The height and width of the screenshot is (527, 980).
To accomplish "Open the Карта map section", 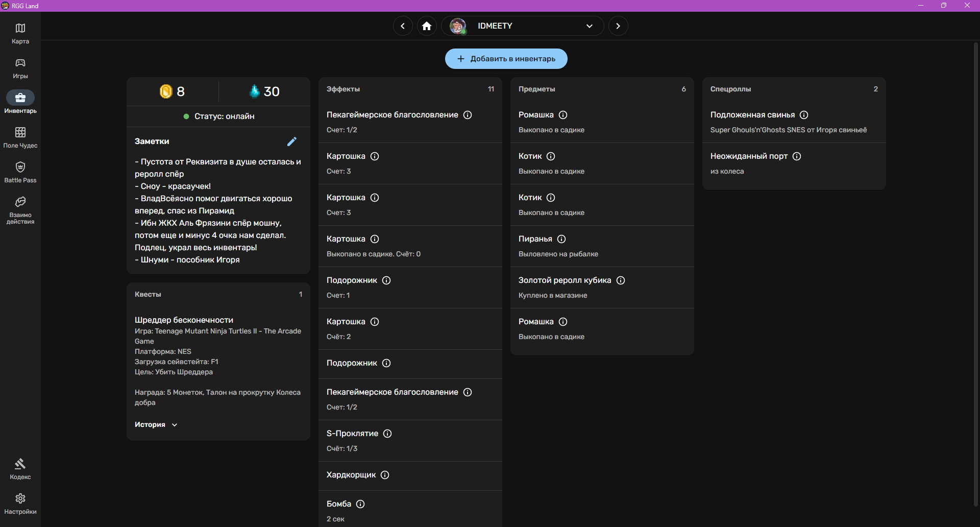I will 20,33.
